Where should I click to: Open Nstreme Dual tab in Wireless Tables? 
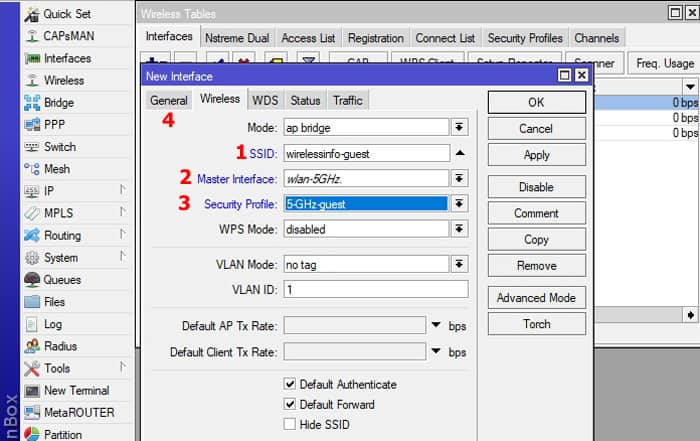click(237, 38)
